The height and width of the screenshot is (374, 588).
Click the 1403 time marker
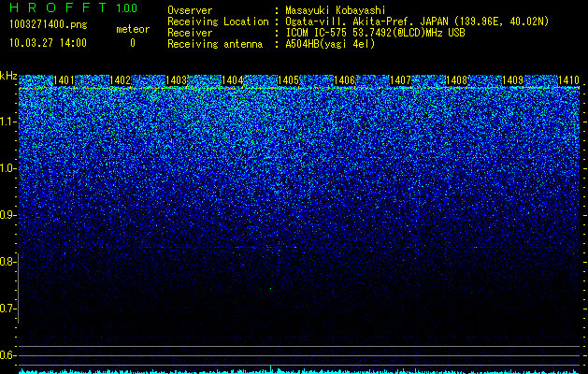pos(176,80)
